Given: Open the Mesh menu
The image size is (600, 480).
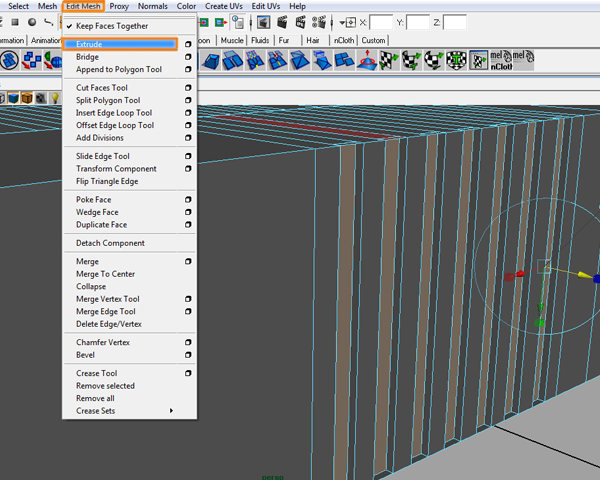Looking at the screenshot, I should (47, 6).
